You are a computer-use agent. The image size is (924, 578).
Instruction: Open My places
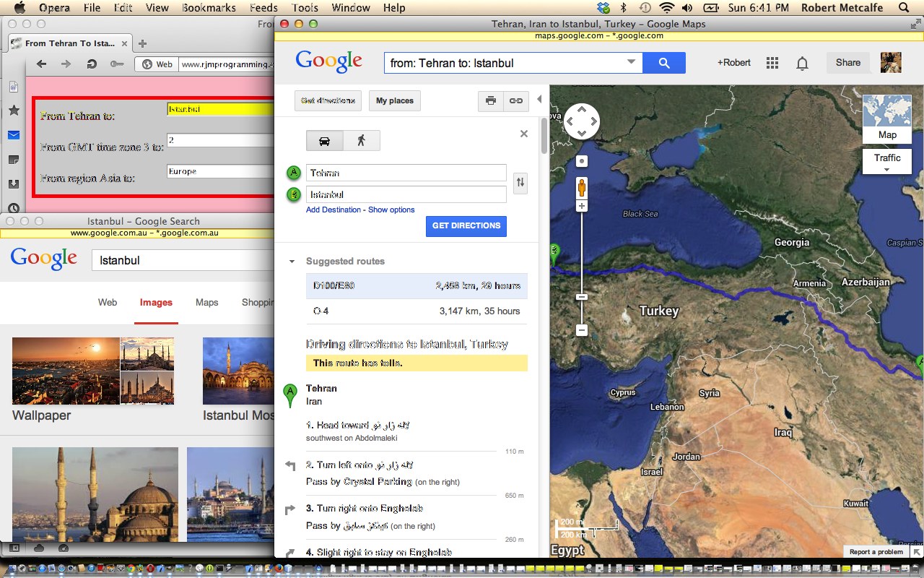[395, 100]
